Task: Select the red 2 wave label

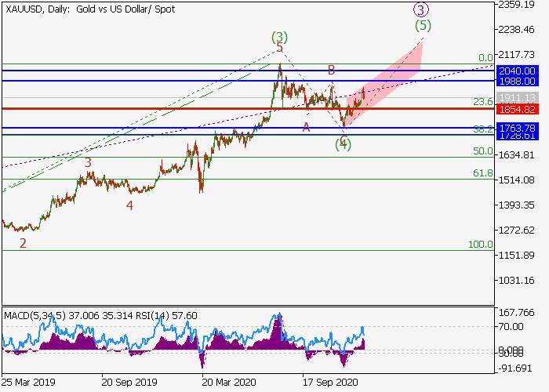Action: click(x=23, y=243)
